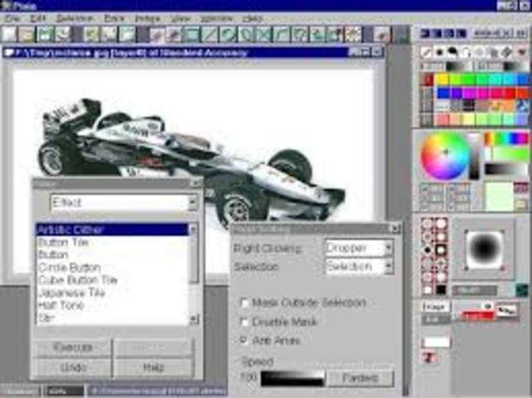Image resolution: width=532 pixels, height=398 pixels.
Task: Click effect list scrollbar up arrow
Action: coord(193,229)
